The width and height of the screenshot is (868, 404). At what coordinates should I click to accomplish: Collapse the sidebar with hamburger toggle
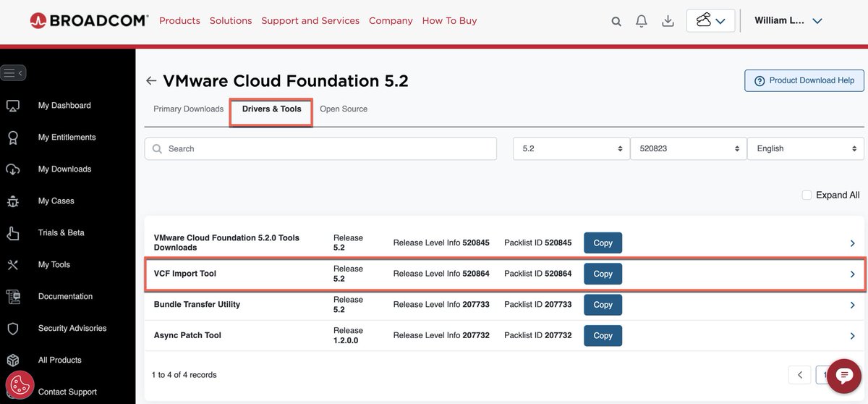click(x=13, y=72)
